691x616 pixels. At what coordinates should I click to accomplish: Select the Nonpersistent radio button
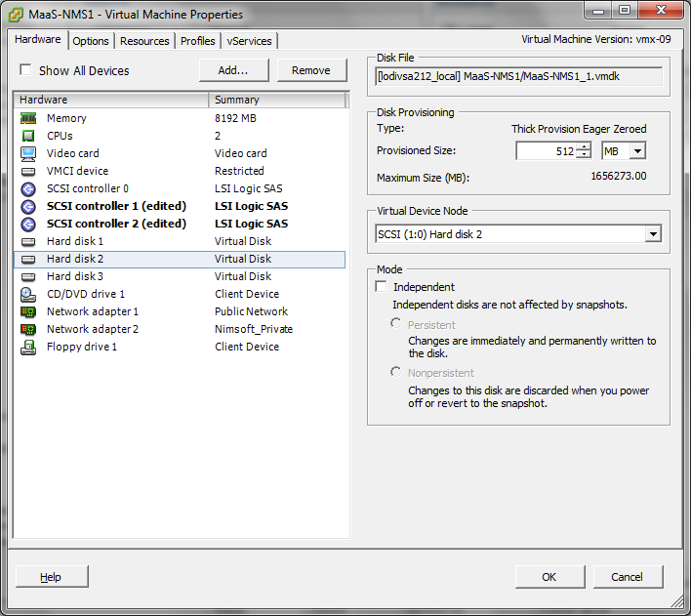pos(395,372)
